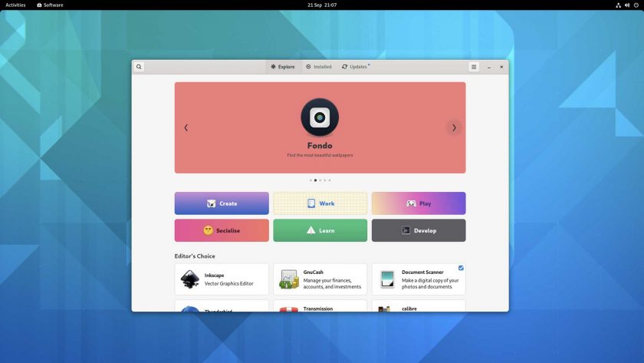Open the Play category

click(x=419, y=203)
